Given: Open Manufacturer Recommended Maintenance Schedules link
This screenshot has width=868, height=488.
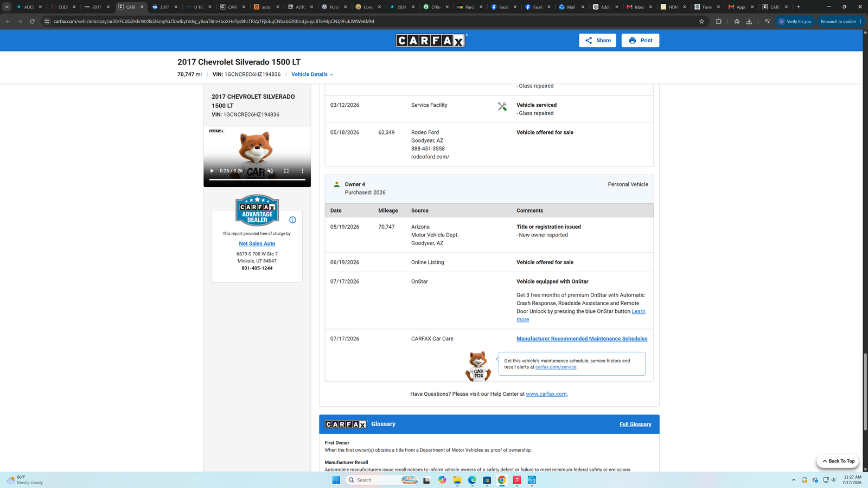Looking at the screenshot, I should pos(582,339).
